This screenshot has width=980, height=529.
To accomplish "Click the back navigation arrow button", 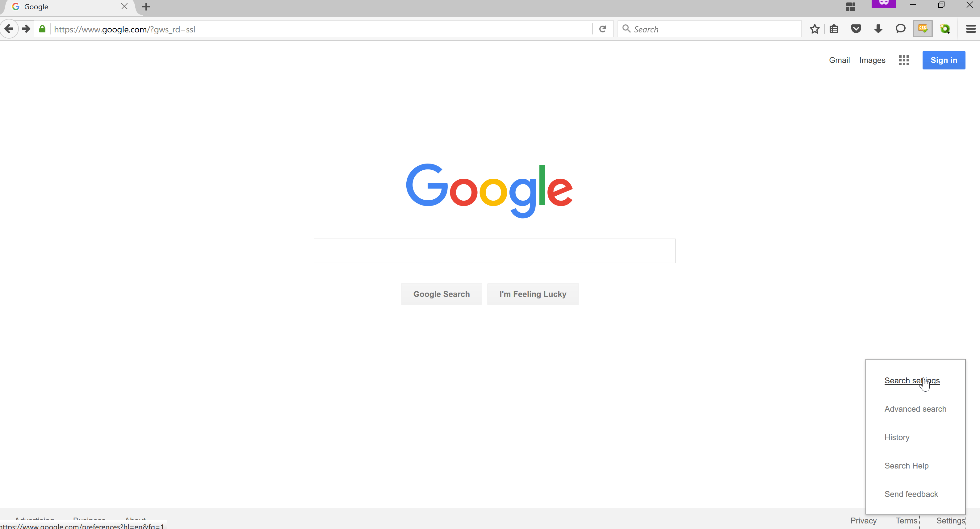I will (9, 29).
